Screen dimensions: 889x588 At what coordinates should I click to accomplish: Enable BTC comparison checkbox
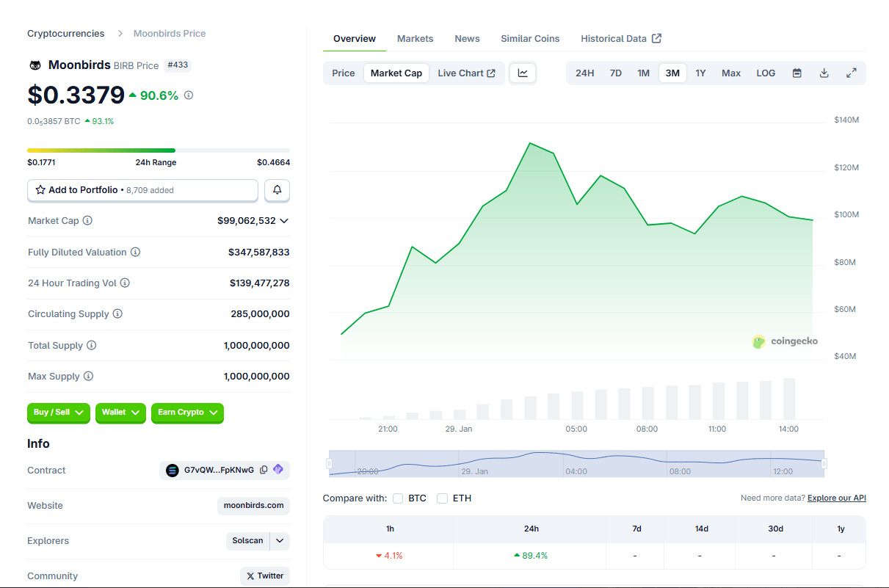(x=398, y=498)
